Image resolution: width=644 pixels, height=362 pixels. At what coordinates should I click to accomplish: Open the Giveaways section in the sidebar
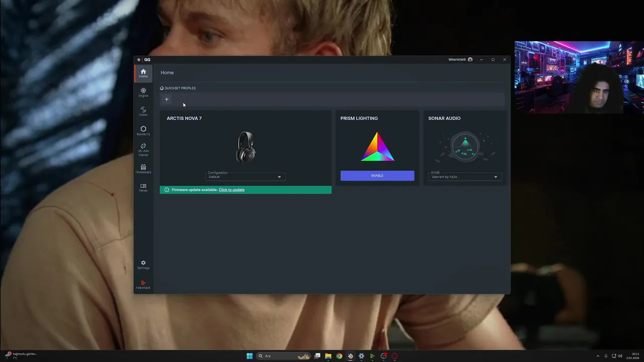143,169
